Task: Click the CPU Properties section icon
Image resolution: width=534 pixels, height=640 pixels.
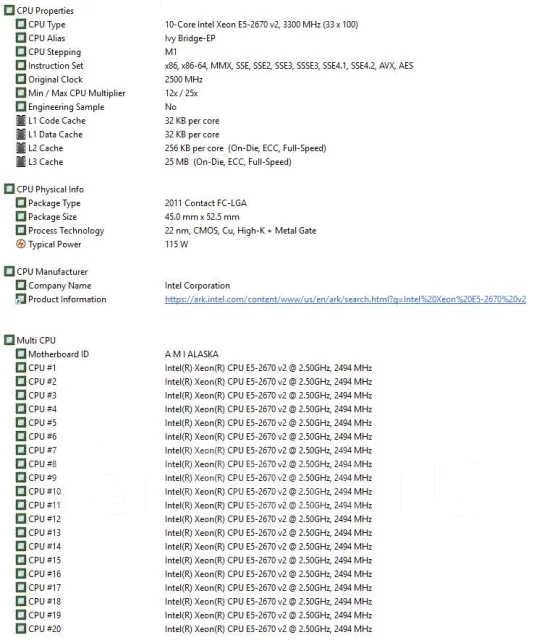Action: point(9,11)
